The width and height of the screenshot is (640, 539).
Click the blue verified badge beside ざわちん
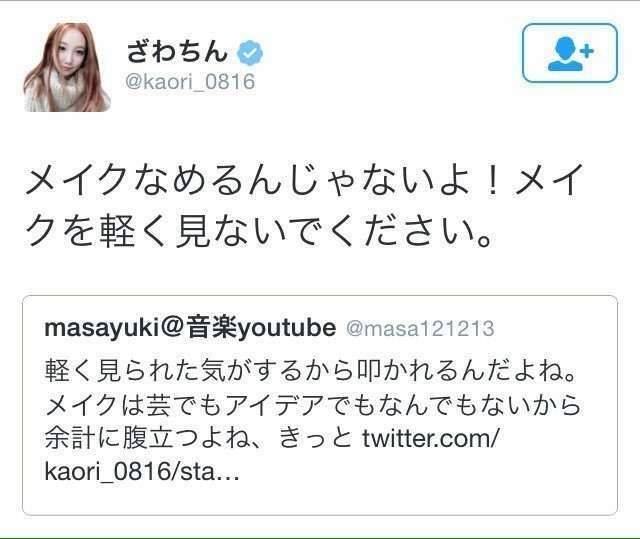250,53
